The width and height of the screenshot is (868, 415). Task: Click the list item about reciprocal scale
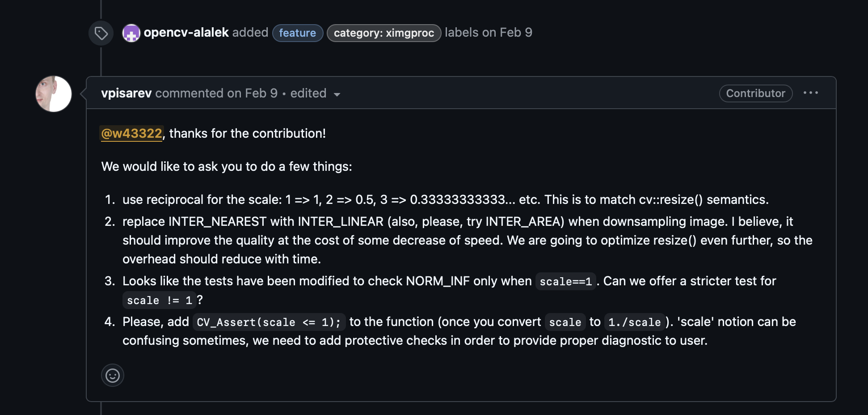pos(445,199)
